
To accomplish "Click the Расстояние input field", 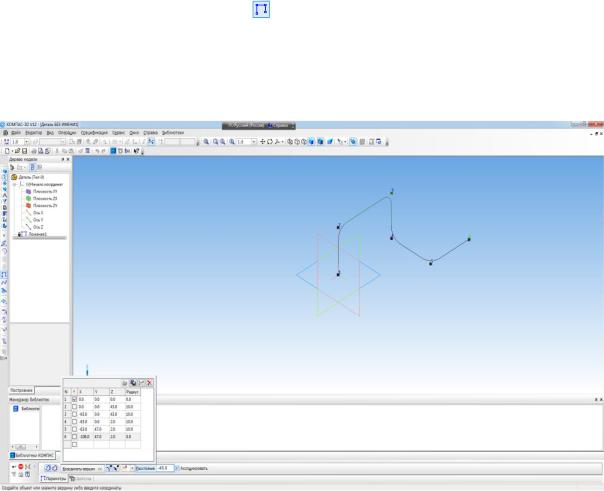I will (165, 468).
